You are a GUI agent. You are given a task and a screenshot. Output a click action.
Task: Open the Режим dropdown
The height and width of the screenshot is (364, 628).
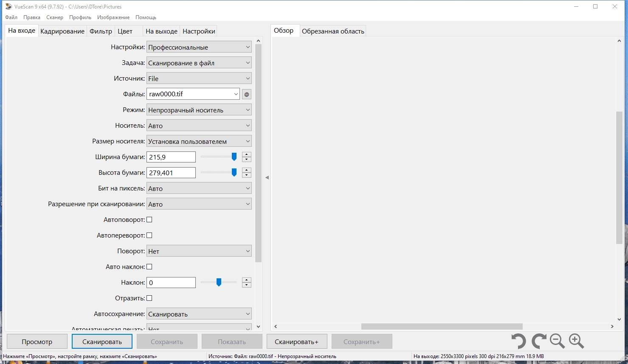point(199,110)
